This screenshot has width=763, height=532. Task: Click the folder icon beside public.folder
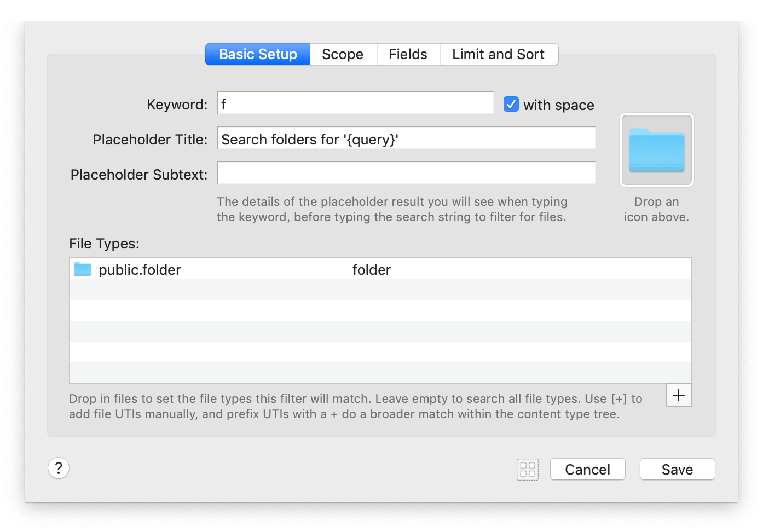pyautogui.click(x=83, y=269)
